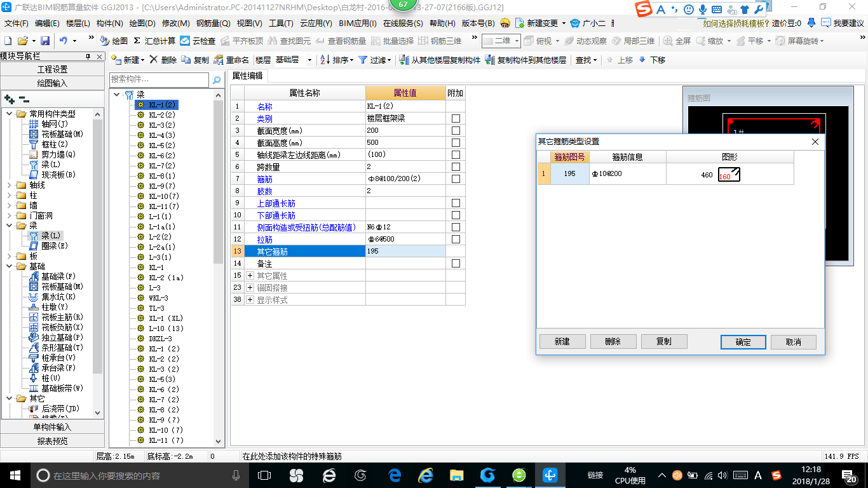Image resolution: width=868 pixels, height=488 pixels.
Task: Click 新建 in the 其它箍筋类型设置 dialog
Action: tap(562, 341)
